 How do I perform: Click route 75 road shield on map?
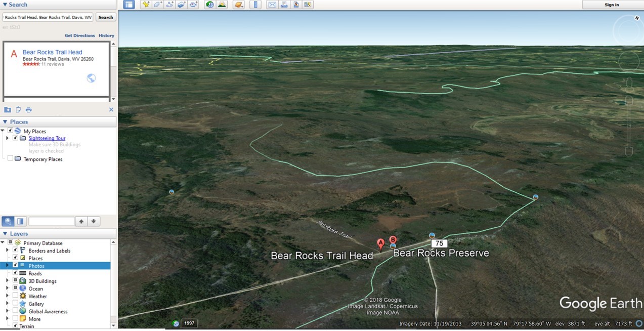click(x=439, y=243)
